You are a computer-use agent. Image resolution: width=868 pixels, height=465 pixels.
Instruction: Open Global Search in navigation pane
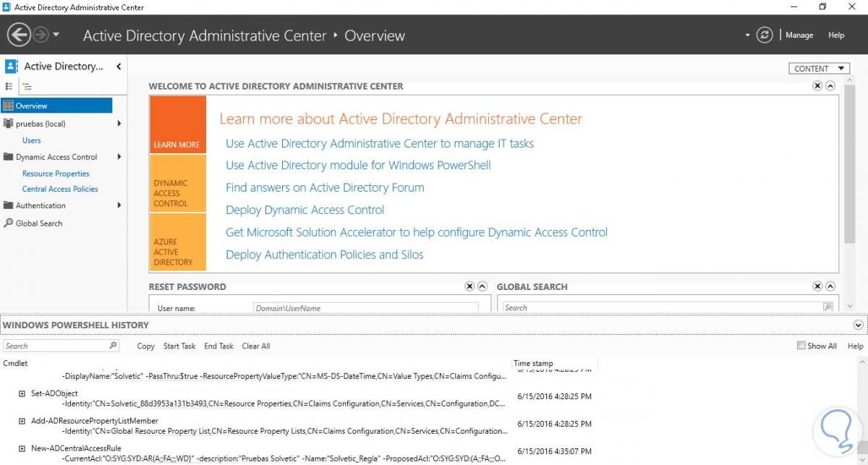39,223
